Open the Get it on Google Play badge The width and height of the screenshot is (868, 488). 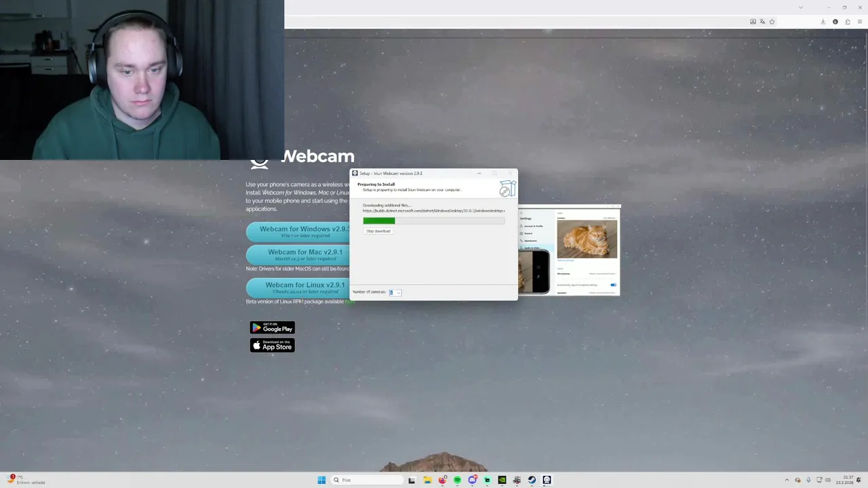(x=273, y=328)
